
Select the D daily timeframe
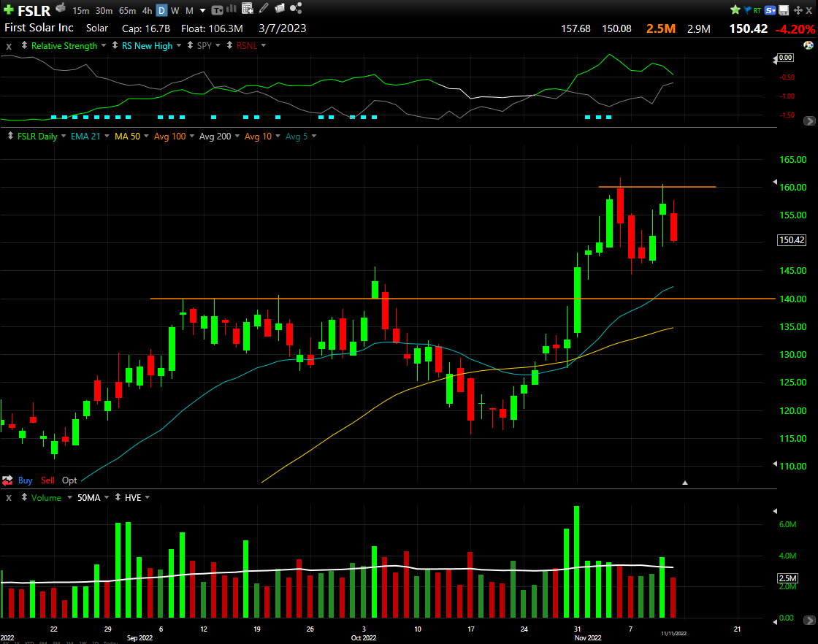point(161,10)
